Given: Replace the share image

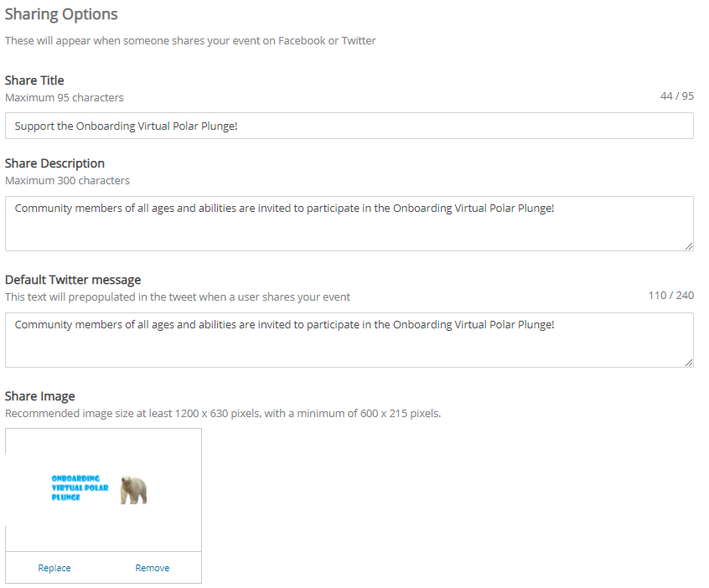Looking at the screenshot, I should pyautogui.click(x=54, y=568).
